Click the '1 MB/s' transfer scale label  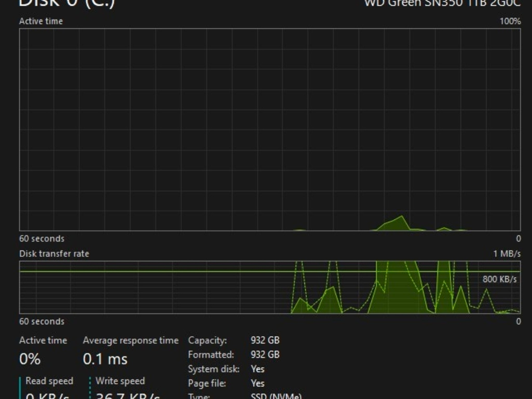(x=507, y=254)
